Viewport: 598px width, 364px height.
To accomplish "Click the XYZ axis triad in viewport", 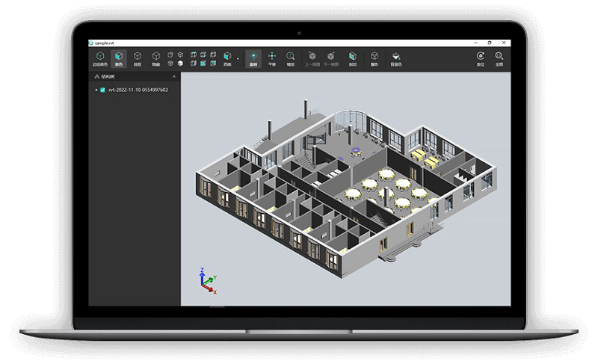I will [208, 281].
